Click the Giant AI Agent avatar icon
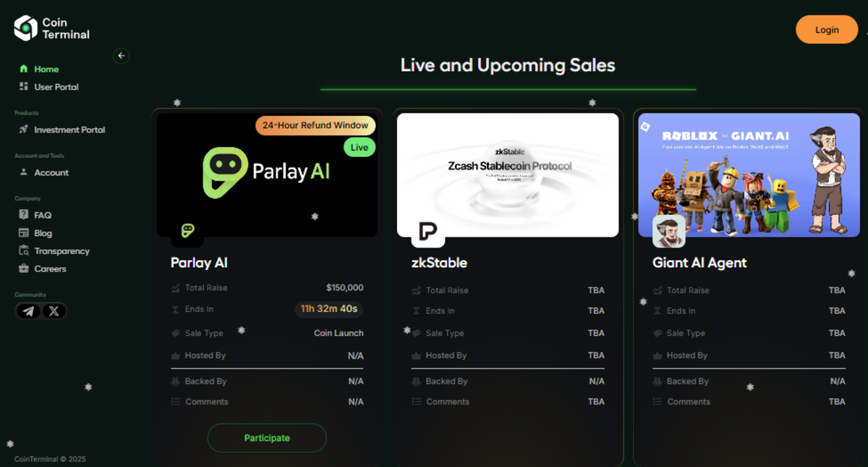The width and height of the screenshot is (868, 467). pos(669,232)
